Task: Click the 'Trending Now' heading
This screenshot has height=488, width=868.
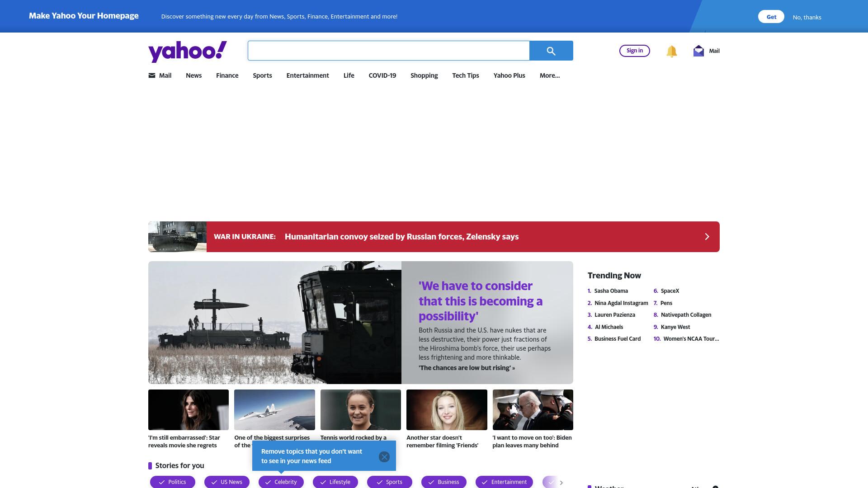Action: pos(614,276)
